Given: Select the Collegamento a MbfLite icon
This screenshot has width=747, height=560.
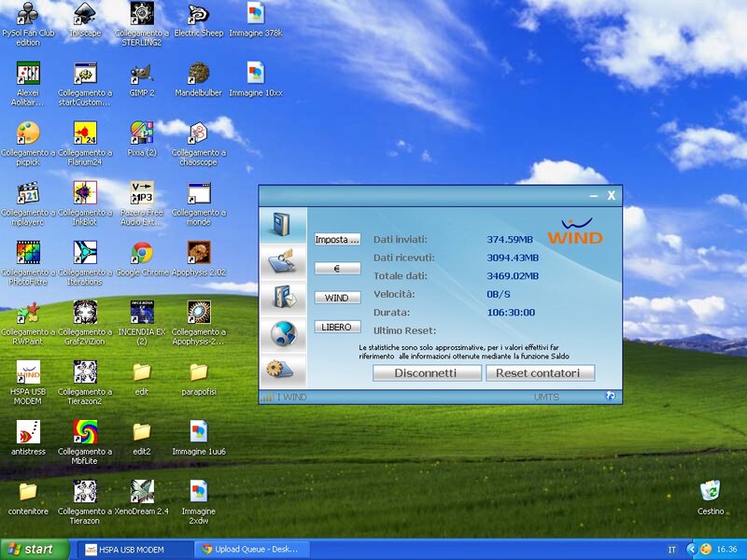Looking at the screenshot, I should (85, 441).
